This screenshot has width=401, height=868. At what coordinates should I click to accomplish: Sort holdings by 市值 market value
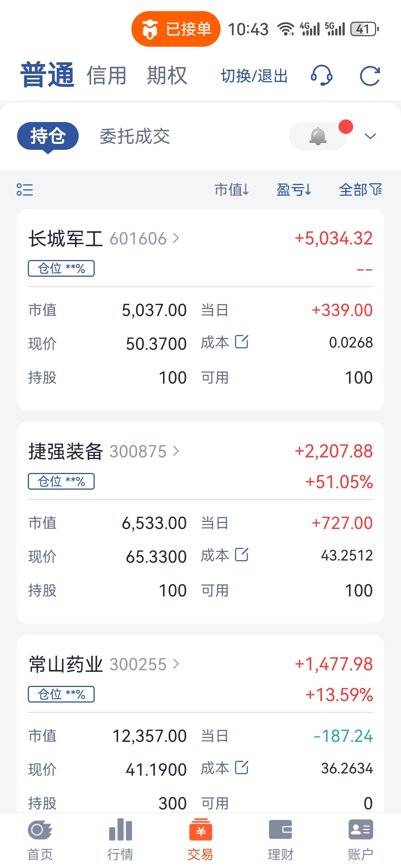232,190
